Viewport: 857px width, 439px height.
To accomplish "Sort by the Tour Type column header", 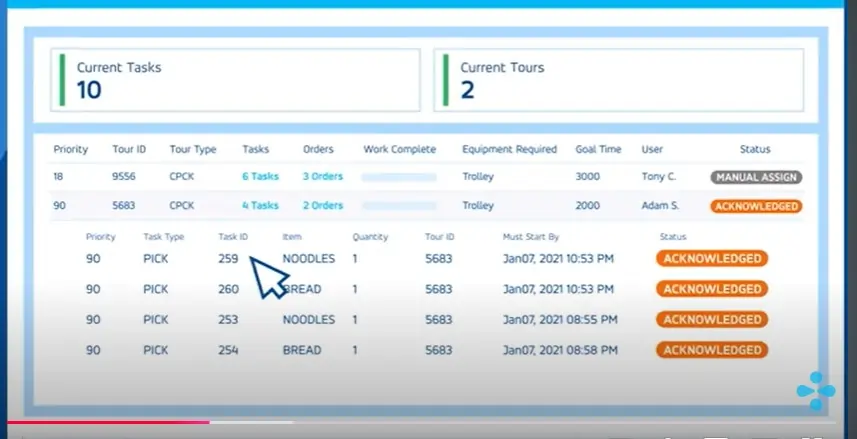I will click(193, 149).
